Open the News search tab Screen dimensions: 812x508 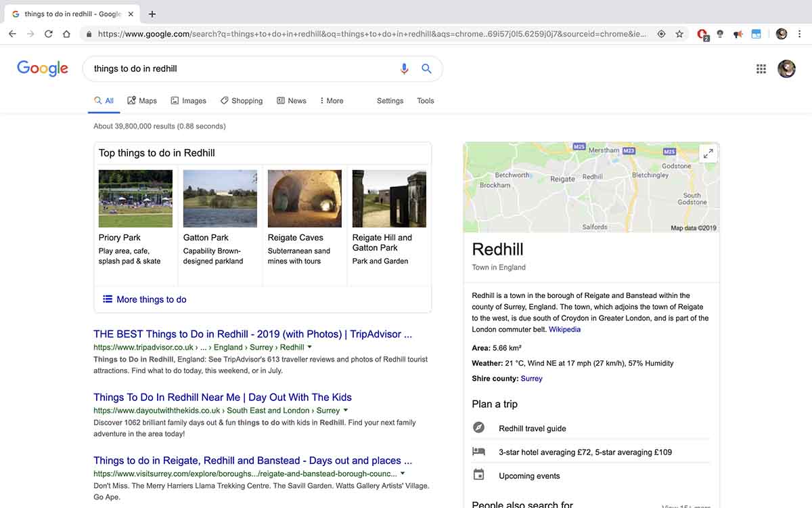tap(291, 100)
